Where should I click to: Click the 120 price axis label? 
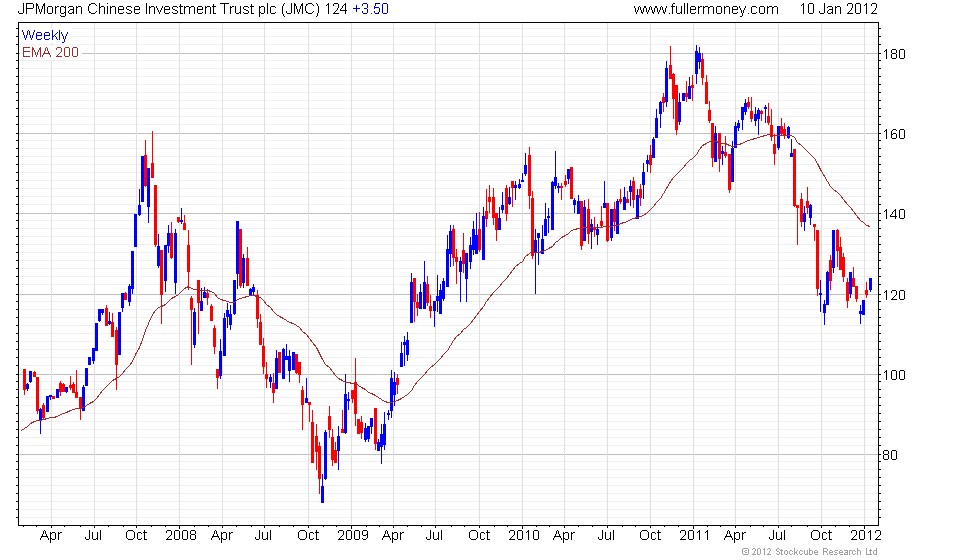(x=893, y=295)
